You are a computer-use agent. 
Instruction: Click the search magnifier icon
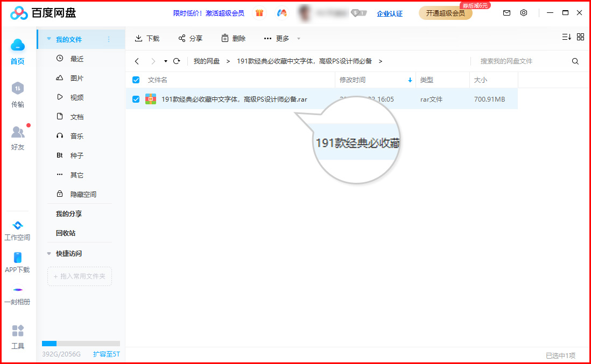575,61
